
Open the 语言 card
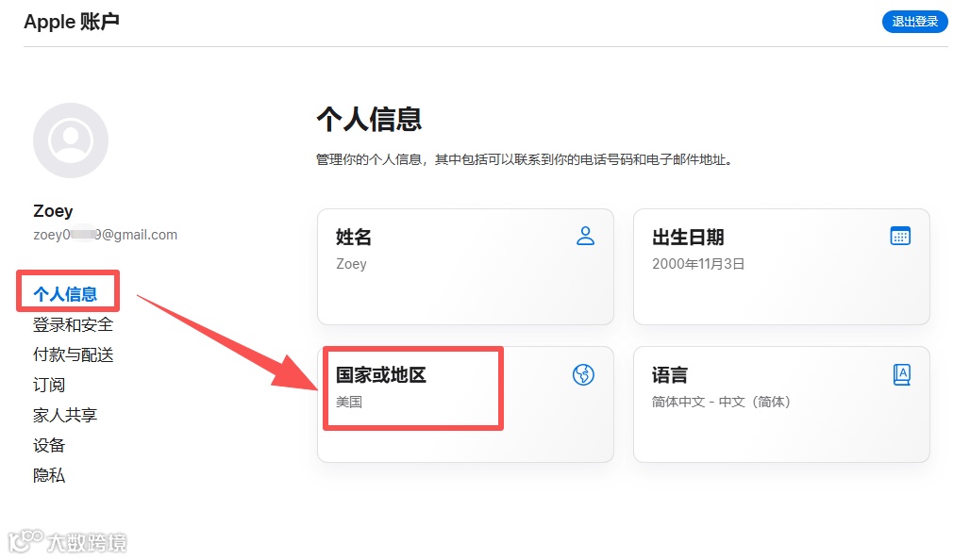[x=781, y=404]
